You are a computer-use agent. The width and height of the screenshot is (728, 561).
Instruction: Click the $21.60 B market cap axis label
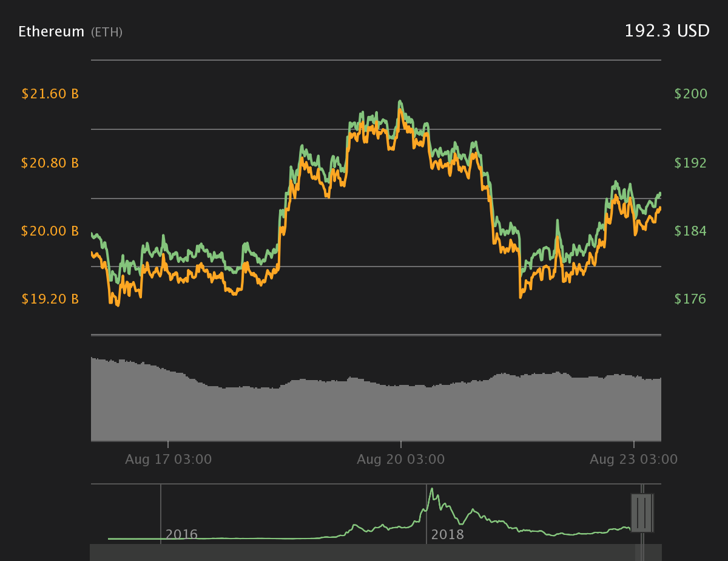point(50,94)
